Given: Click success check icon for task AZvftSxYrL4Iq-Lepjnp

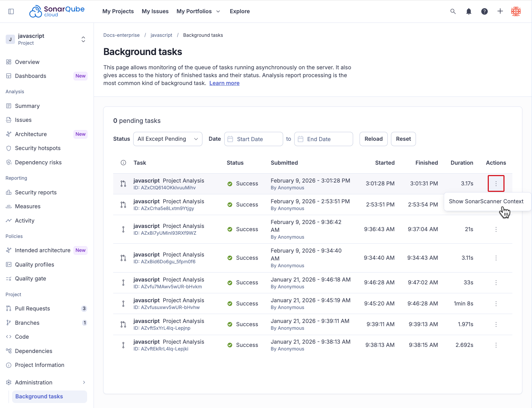Looking at the screenshot, I should click(x=230, y=324).
